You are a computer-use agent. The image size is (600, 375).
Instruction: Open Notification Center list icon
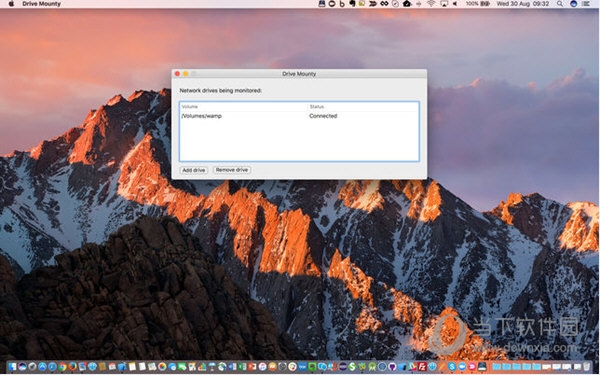[586, 4]
